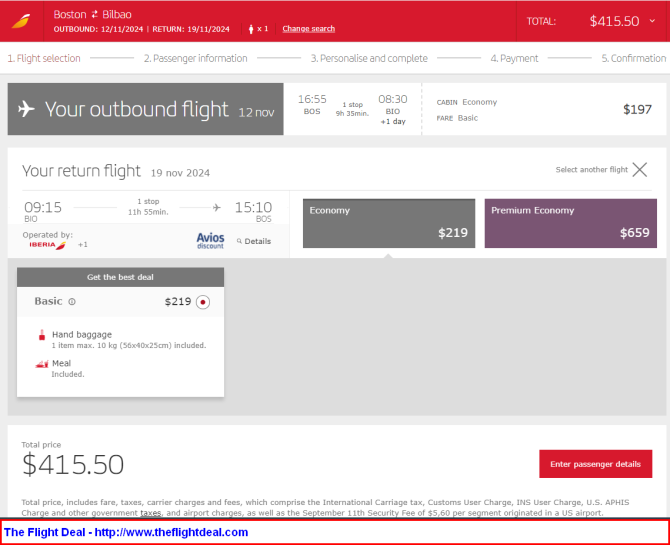Click the 16:55 BOS outbound departure time

click(x=312, y=105)
